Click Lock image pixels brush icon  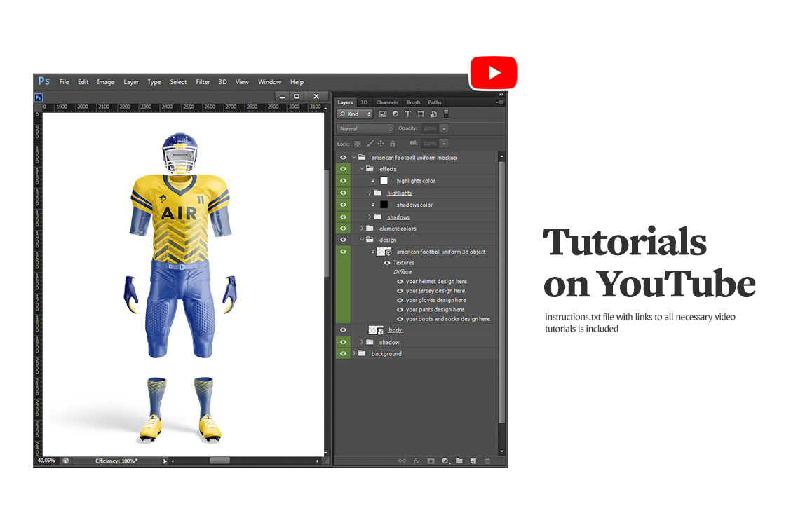click(x=370, y=144)
